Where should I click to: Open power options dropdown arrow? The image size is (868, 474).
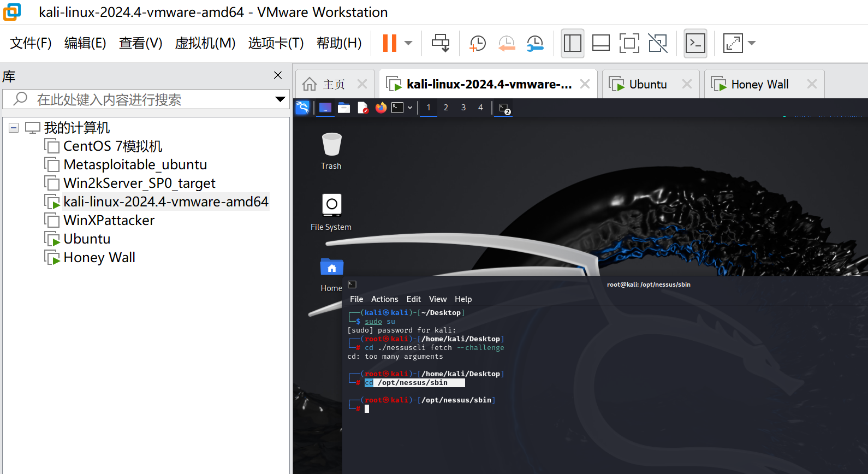(x=408, y=43)
